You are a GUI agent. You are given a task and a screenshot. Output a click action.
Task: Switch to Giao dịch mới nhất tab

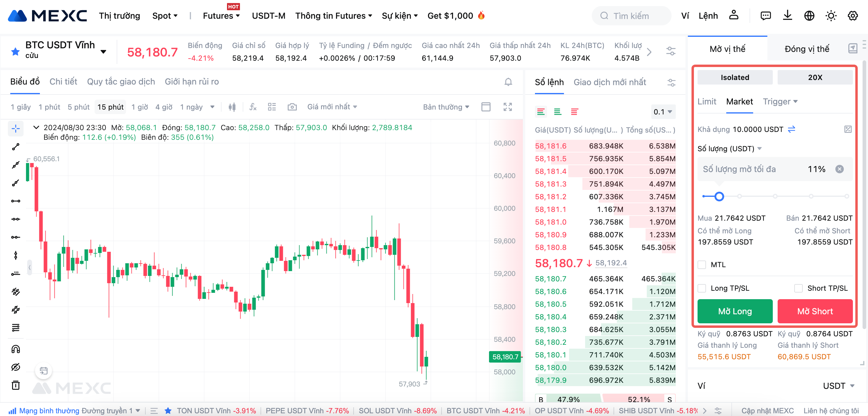click(x=610, y=82)
